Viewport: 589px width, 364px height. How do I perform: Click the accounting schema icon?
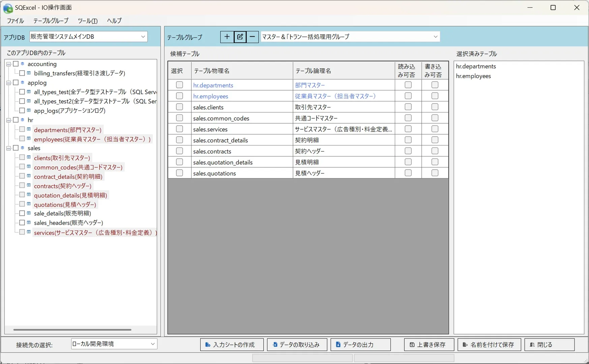[x=23, y=64]
